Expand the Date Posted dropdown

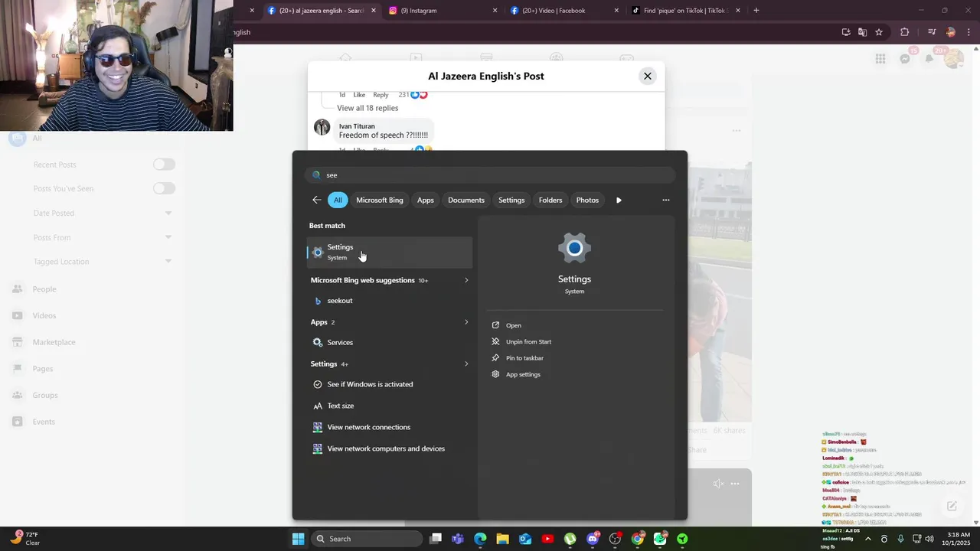coord(168,213)
